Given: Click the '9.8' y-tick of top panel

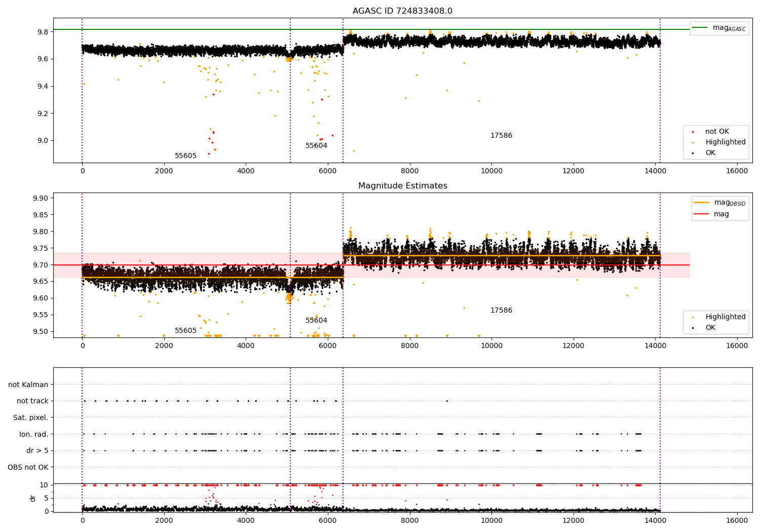Looking at the screenshot, I should (x=43, y=32).
